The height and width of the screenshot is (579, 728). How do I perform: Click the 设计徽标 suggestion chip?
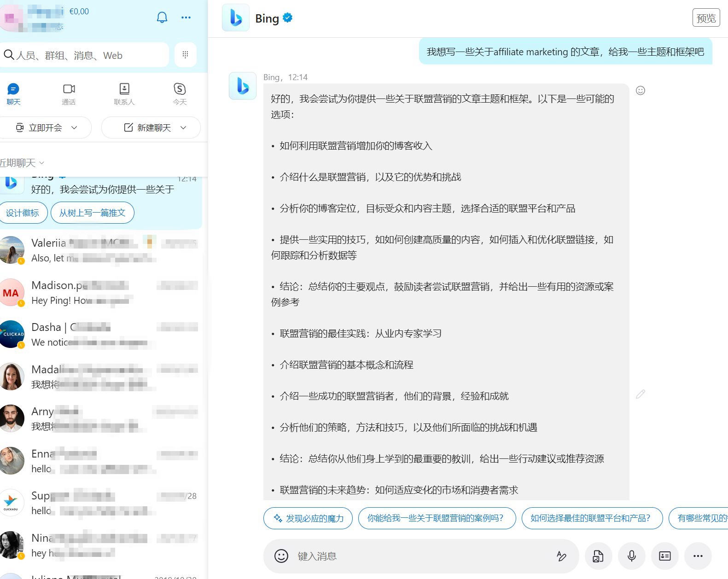click(x=23, y=213)
